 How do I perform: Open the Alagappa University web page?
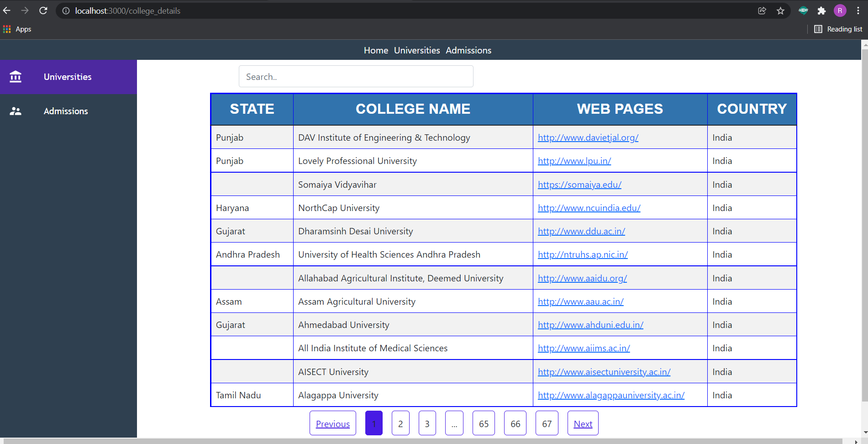pos(611,395)
